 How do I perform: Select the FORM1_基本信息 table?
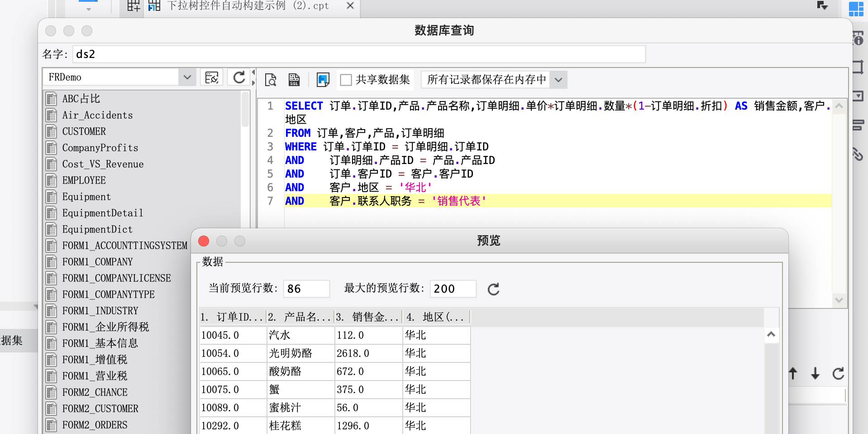coord(118,343)
